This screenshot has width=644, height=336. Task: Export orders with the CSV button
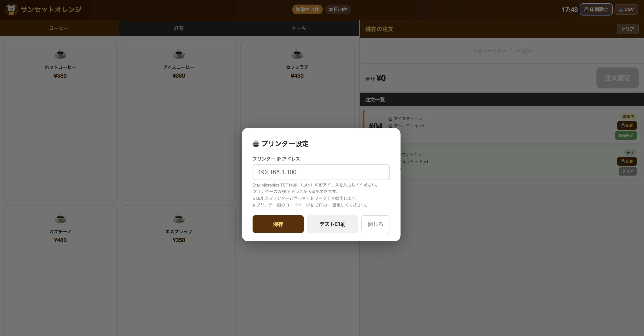[626, 9]
